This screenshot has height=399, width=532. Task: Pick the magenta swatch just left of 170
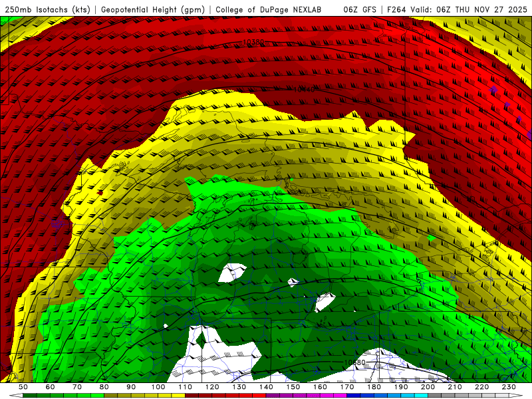coord(340,396)
